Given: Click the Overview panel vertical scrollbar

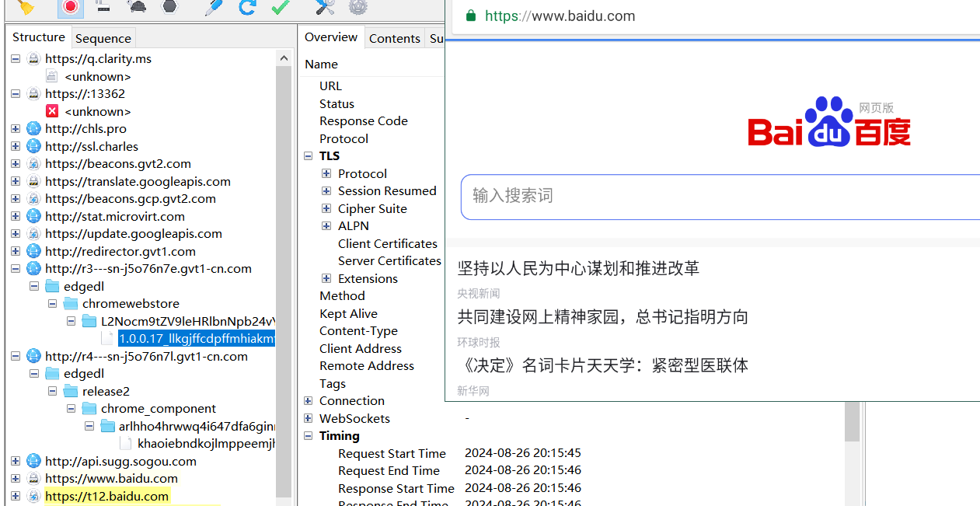Looking at the screenshot, I should [x=853, y=422].
